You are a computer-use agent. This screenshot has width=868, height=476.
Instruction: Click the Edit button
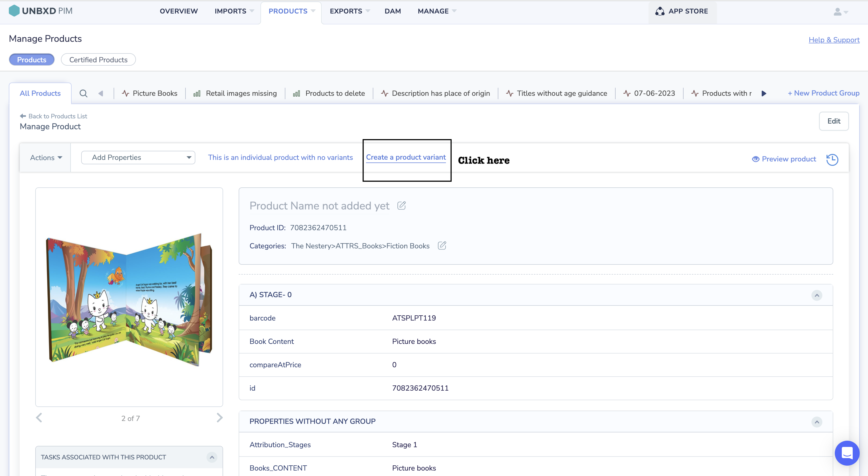click(x=834, y=121)
